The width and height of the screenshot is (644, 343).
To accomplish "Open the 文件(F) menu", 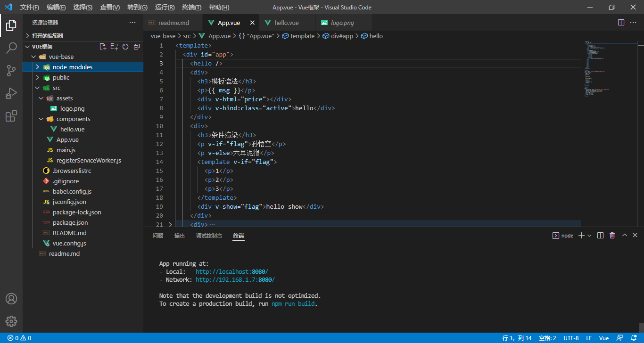I will 30,7.
